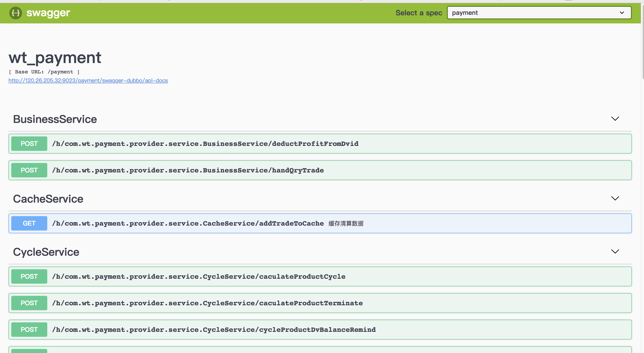The width and height of the screenshot is (644, 353).
Task: Click the Select a spec label
Action: 419,13
